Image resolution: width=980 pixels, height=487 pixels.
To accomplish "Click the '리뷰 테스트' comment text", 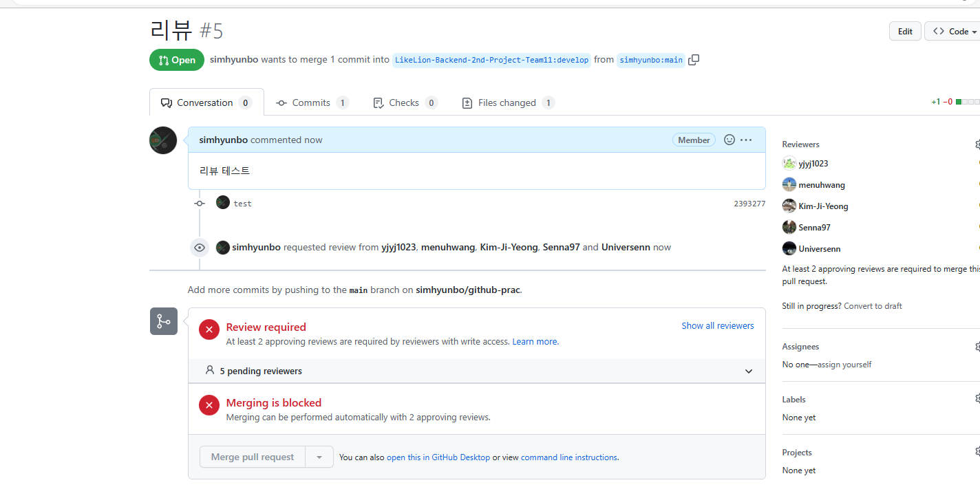I will coord(224,171).
